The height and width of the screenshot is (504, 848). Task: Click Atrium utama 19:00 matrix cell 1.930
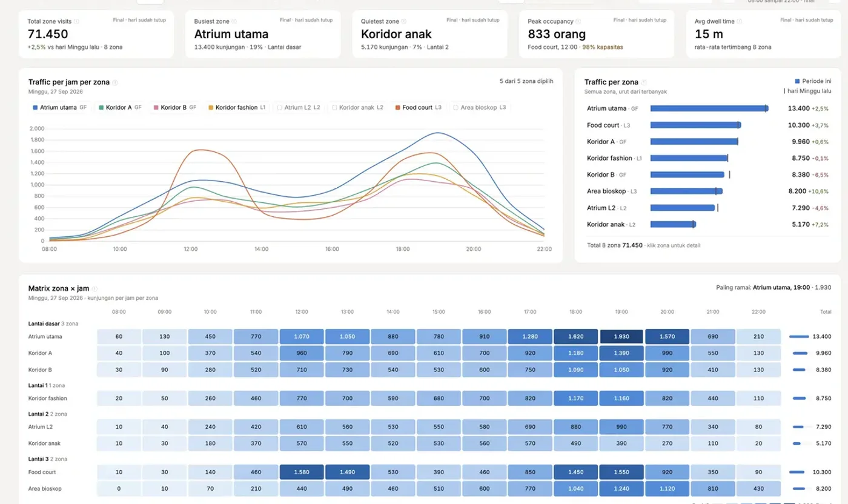click(621, 337)
